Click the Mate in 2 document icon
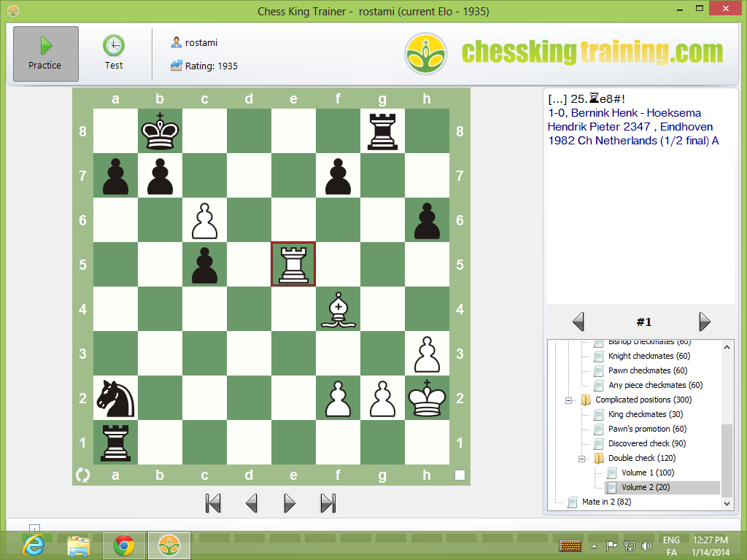 pos(573,502)
